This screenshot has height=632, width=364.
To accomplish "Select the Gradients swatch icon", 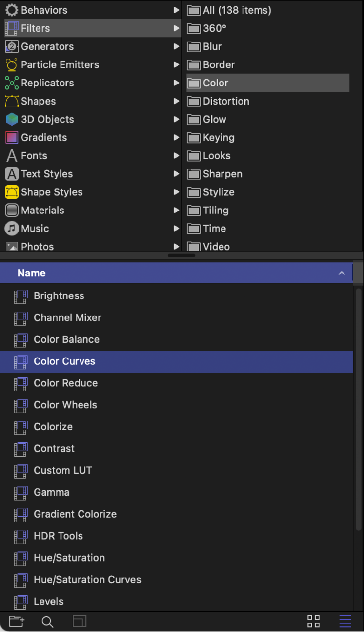I will [x=12, y=138].
